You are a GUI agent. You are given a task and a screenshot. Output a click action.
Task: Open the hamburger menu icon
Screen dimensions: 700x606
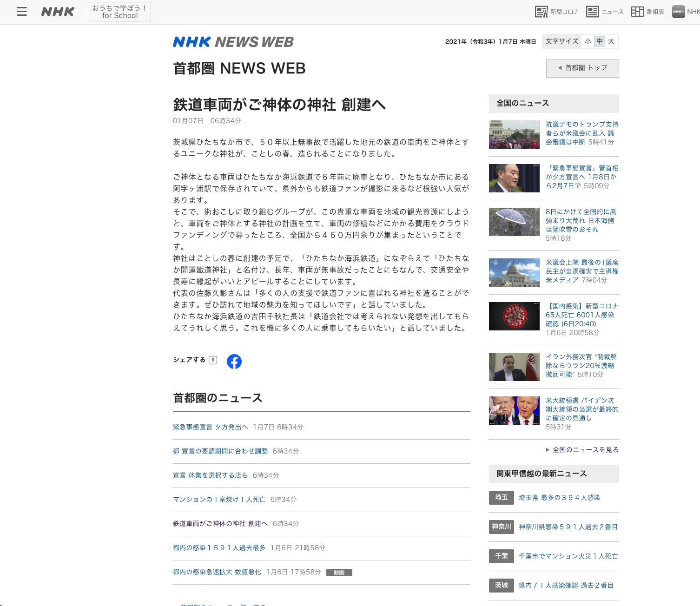(22, 12)
